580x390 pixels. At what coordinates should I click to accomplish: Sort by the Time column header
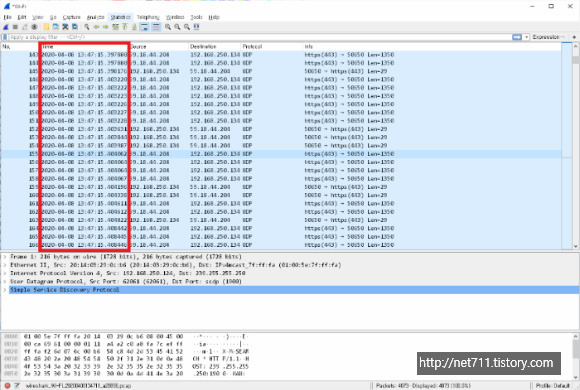85,47
